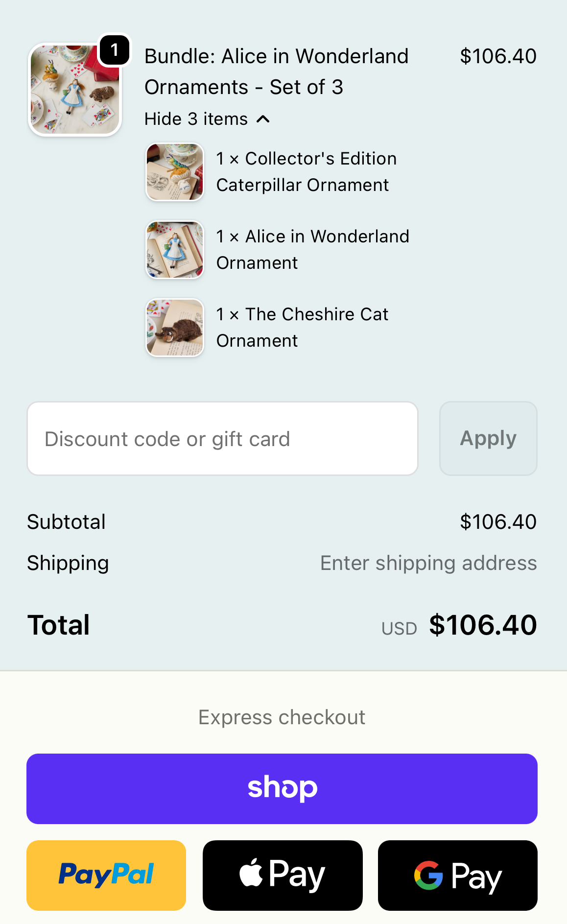
Task: Click the shop Pay purple button logo
Action: (282, 788)
